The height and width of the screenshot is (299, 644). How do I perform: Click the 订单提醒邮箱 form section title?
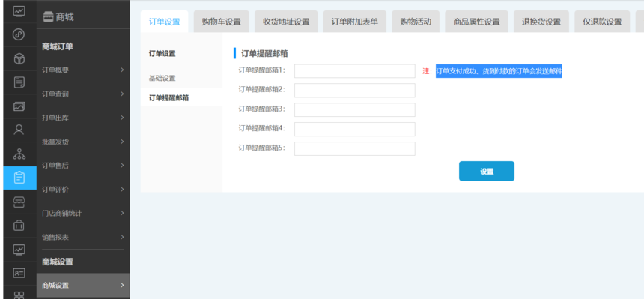point(264,53)
